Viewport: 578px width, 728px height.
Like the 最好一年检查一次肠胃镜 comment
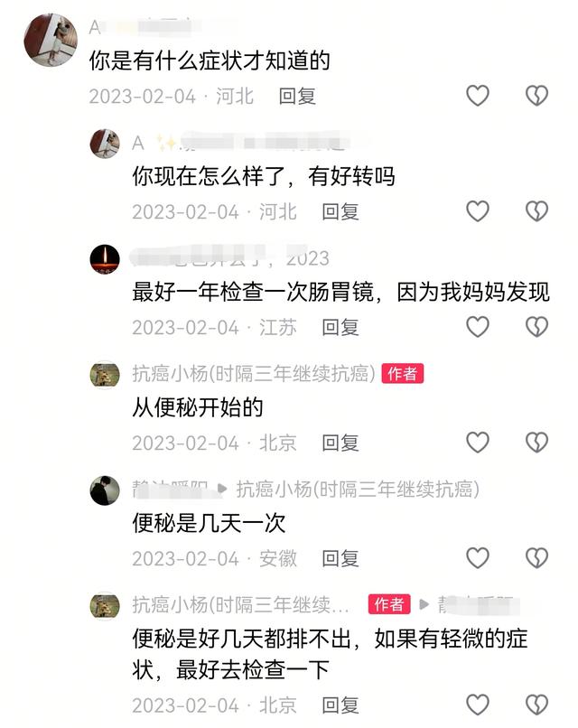point(478,327)
